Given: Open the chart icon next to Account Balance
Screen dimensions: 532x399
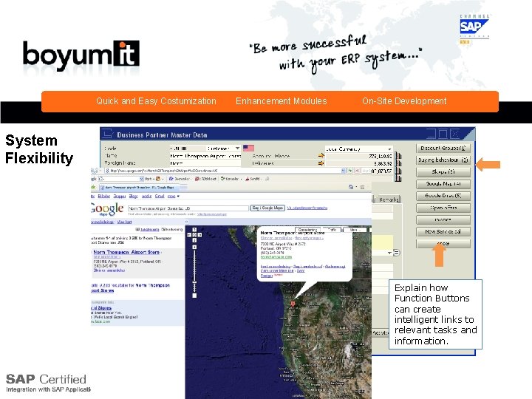Looking at the screenshot, I should coord(398,156).
